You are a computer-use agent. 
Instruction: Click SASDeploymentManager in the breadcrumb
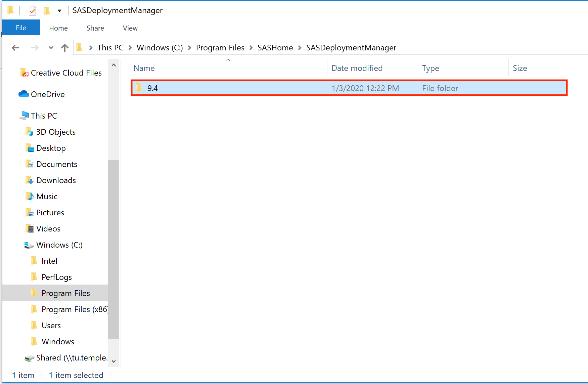click(x=351, y=48)
